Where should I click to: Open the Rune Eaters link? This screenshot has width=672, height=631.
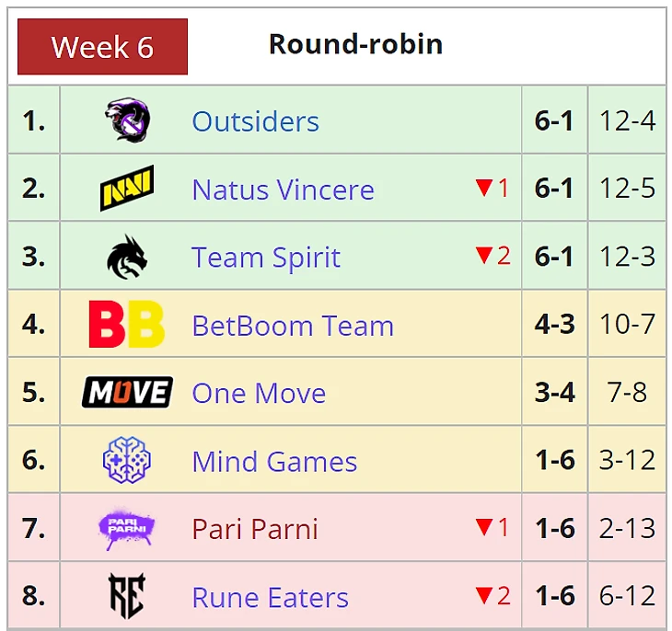coord(270,598)
